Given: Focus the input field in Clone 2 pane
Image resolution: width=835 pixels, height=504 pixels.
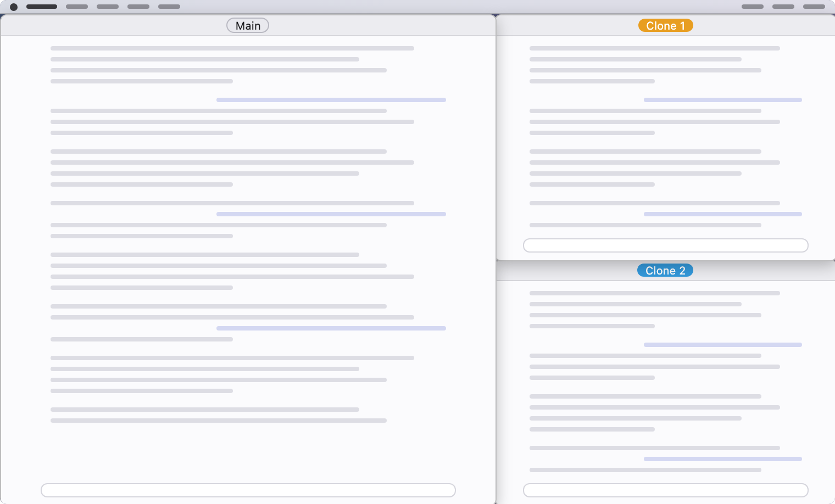Looking at the screenshot, I should 666,490.
